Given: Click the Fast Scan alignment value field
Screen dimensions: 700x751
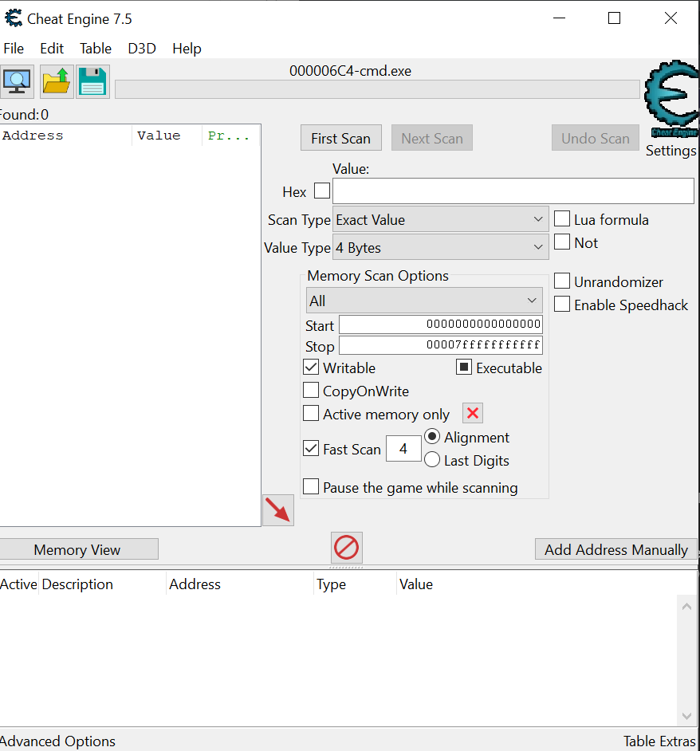Looking at the screenshot, I should (403, 449).
